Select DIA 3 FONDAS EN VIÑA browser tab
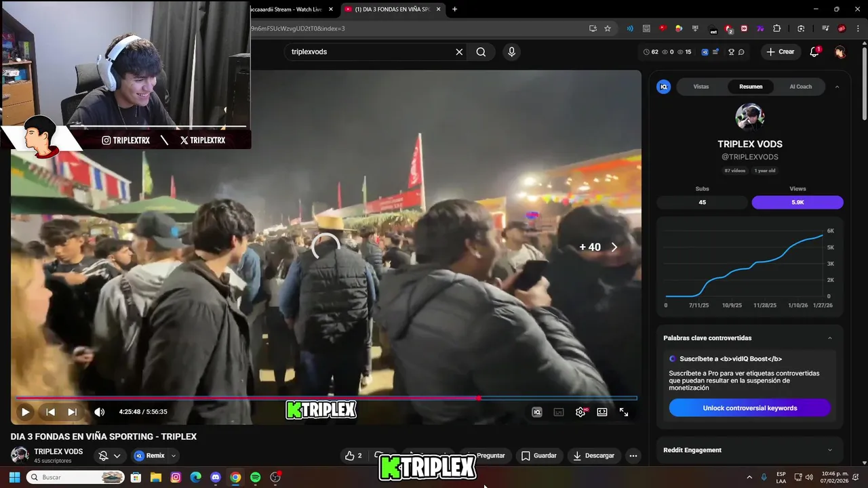Viewport: 868px width, 488px height. pyautogui.click(x=393, y=9)
